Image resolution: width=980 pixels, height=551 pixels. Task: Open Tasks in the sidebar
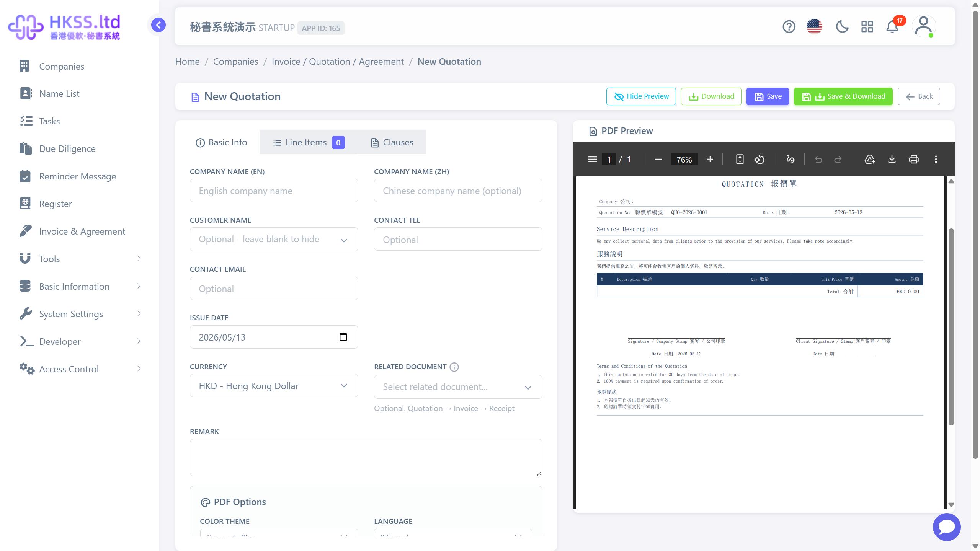coord(80,121)
